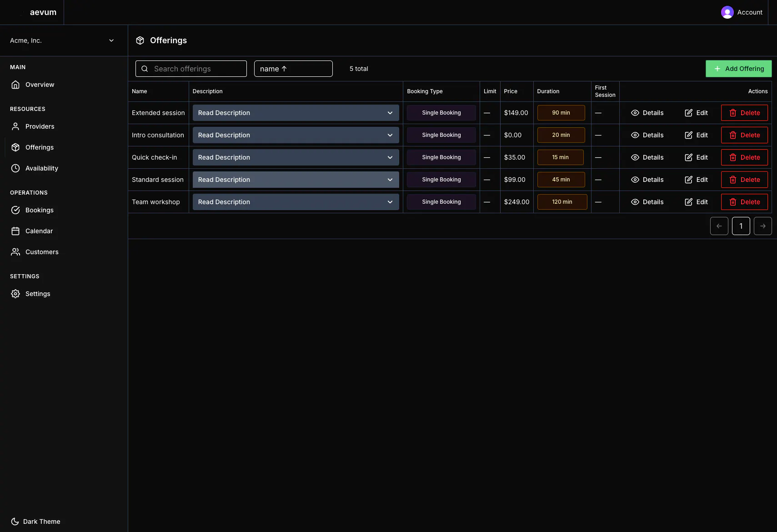Go to next page arrow
This screenshot has width=777, height=532.
(763, 226)
